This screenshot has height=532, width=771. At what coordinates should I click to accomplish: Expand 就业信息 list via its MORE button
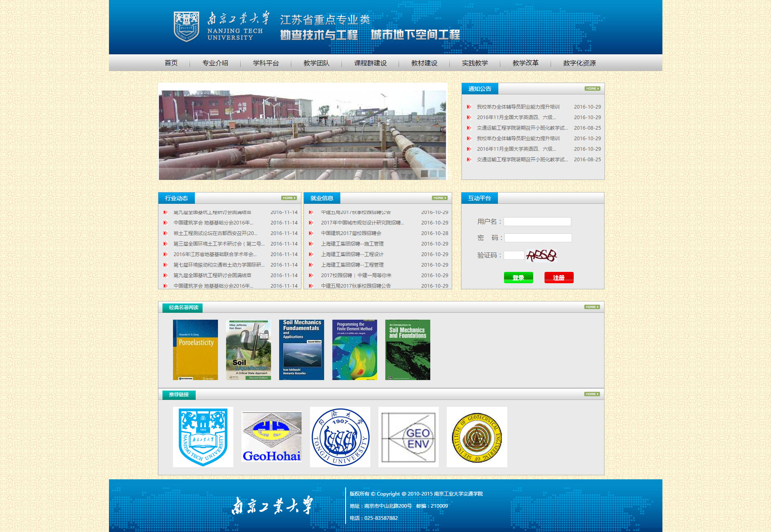[440, 198]
